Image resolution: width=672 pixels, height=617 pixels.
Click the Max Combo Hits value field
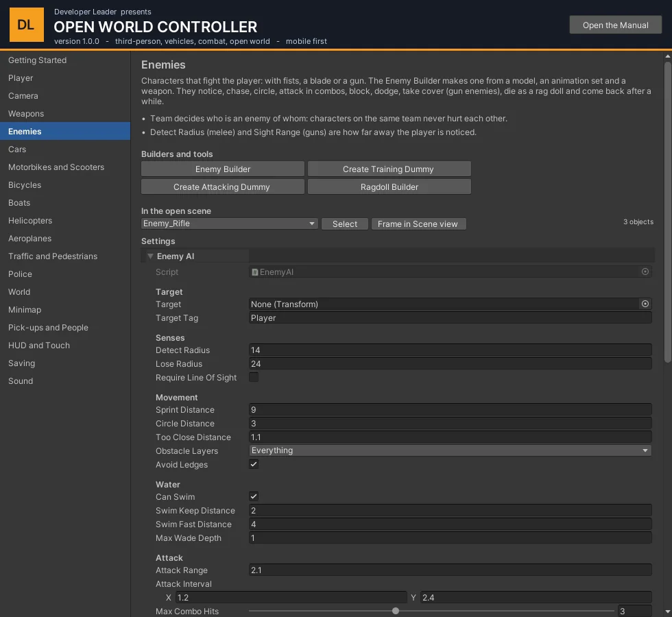635,612
